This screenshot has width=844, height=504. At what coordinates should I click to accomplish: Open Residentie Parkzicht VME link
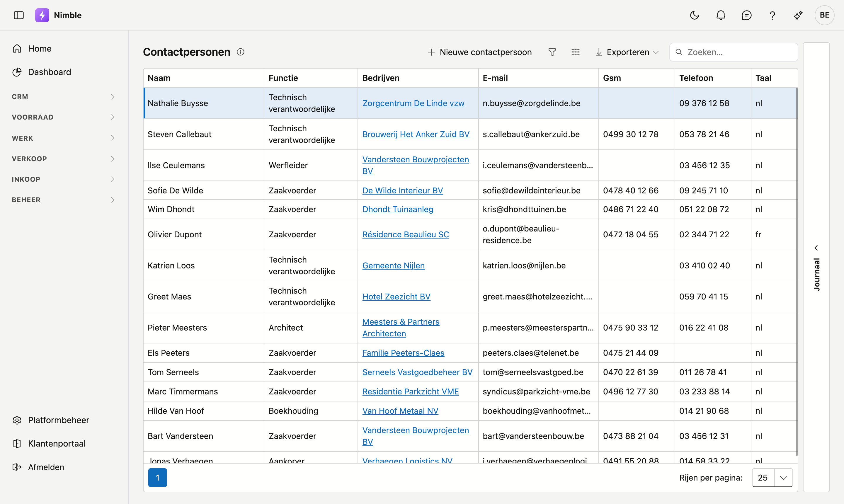(410, 391)
